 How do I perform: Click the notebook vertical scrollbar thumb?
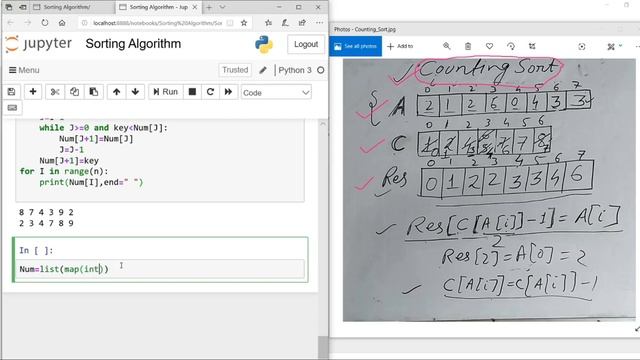[x=323, y=347]
